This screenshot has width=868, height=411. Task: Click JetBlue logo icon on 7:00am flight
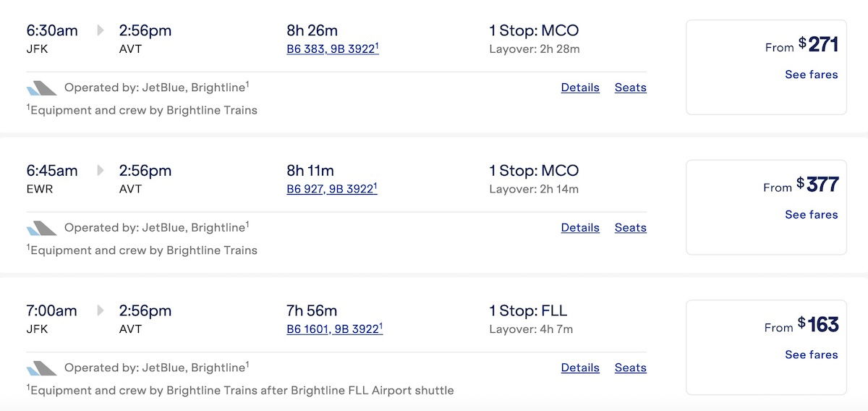[41, 368]
